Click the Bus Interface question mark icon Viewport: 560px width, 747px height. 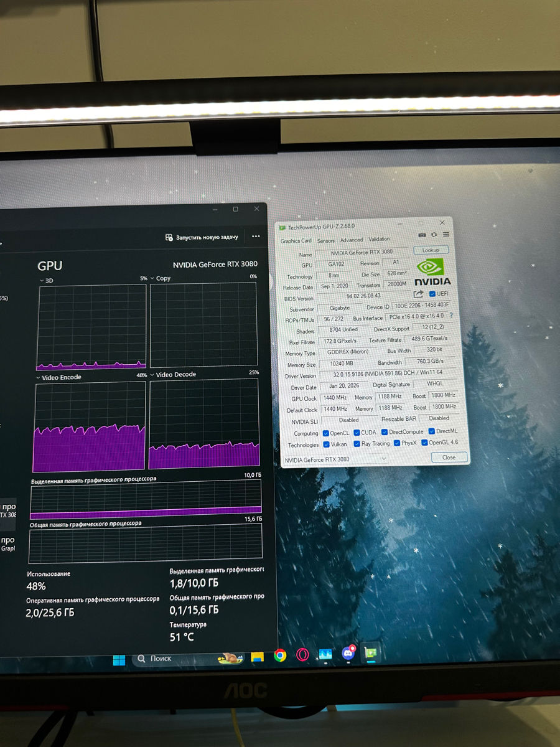[450, 316]
